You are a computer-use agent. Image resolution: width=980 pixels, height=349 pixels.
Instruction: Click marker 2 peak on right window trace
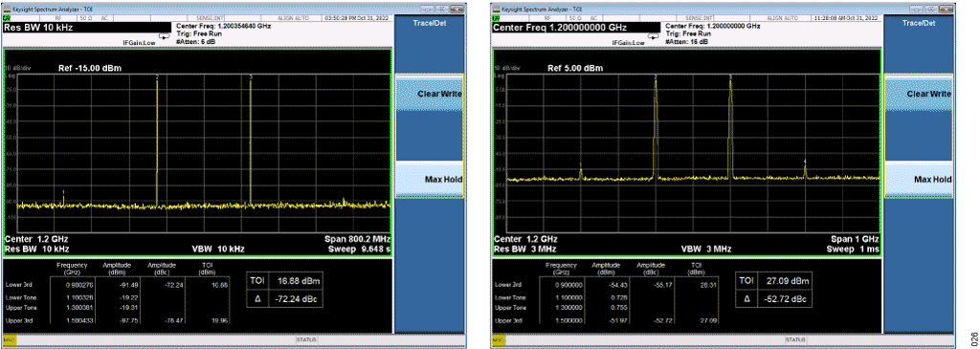click(x=656, y=77)
